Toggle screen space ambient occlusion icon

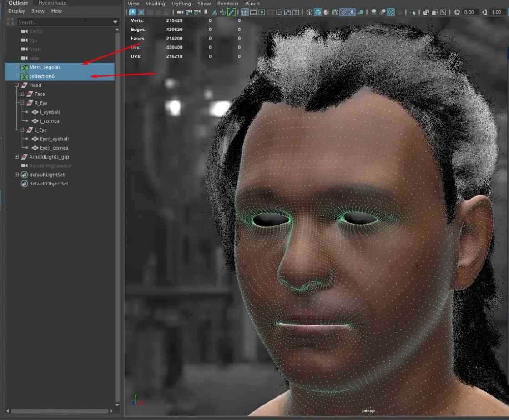(x=373, y=12)
